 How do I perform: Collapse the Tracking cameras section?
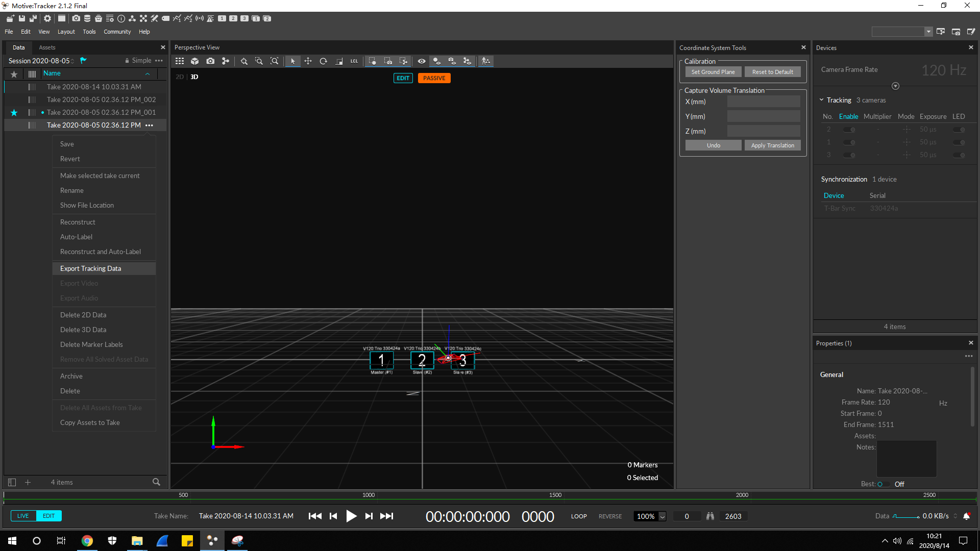(822, 100)
